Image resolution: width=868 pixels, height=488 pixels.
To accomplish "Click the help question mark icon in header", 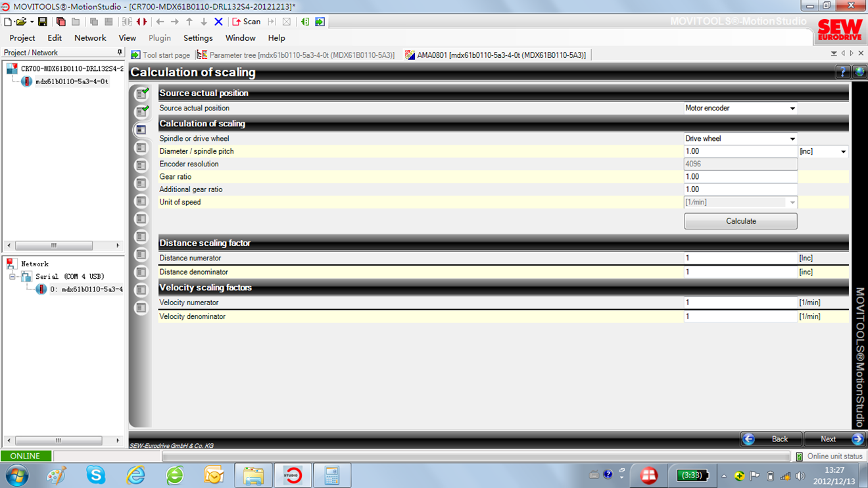I will tap(842, 72).
